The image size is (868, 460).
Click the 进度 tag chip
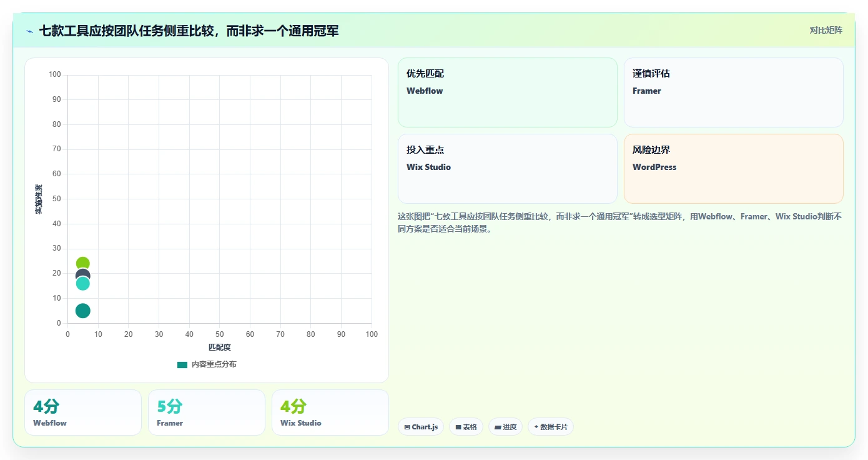(505, 427)
